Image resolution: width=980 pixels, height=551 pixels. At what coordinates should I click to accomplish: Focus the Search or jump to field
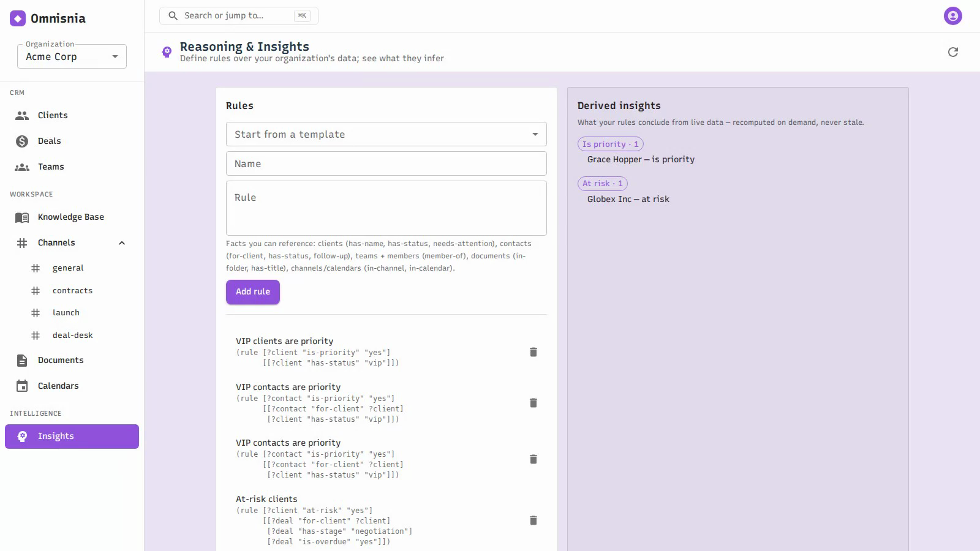tap(238, 16)
